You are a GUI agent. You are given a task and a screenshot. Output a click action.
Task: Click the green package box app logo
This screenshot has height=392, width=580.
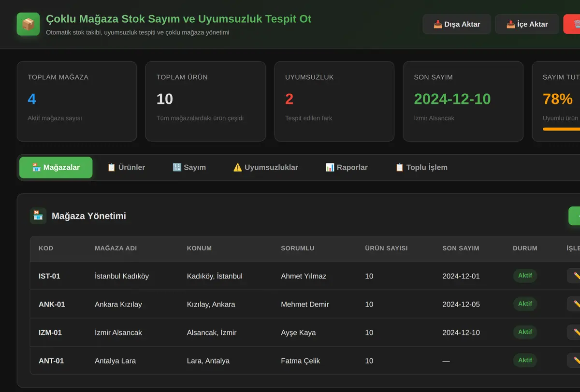pyautogui.click(x=28, y=24)
